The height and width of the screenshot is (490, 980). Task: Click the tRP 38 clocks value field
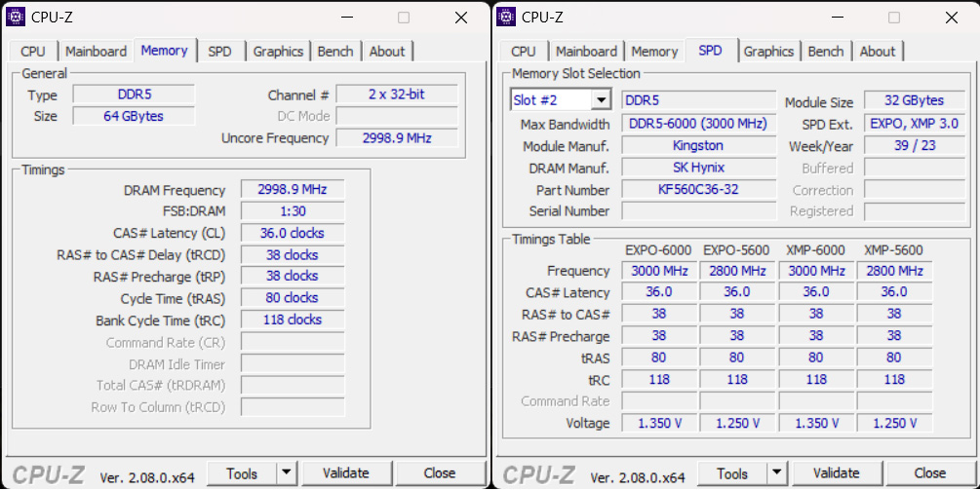[x=293, y=276]
